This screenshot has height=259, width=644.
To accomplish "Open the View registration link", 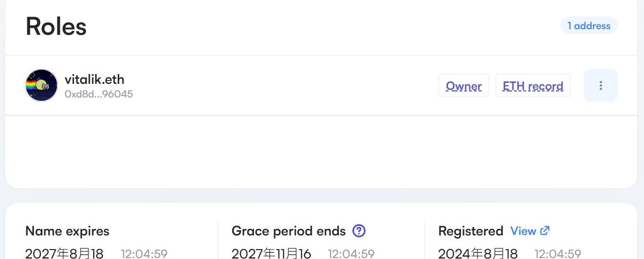I will (523, 231).
